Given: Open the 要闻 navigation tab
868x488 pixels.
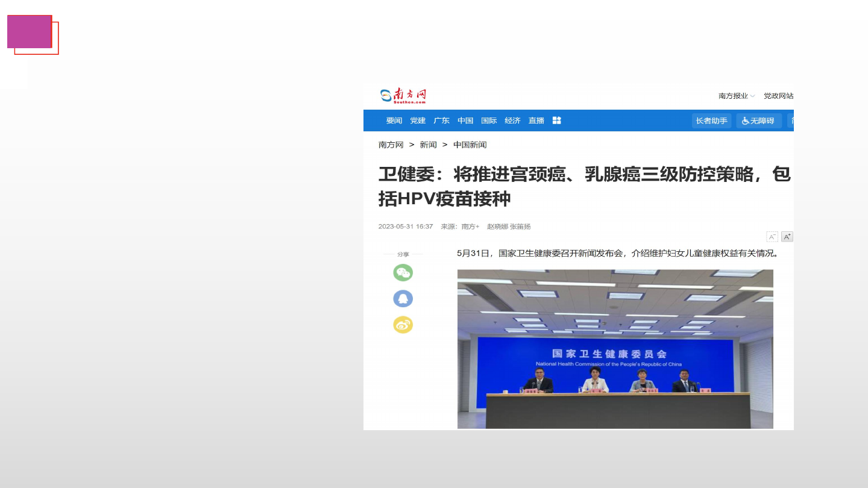Looking at the screenshot, I should coord(394,120).
